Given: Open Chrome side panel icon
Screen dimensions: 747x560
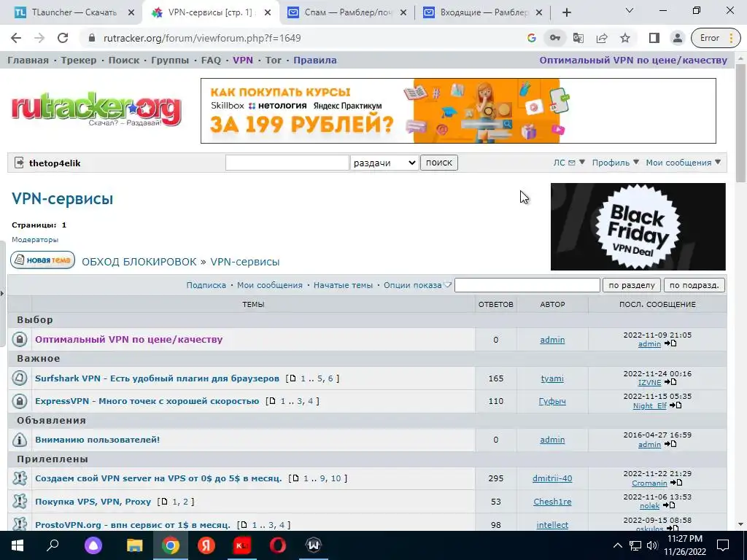Looking at the screenshot, I should tap(654, 38).
